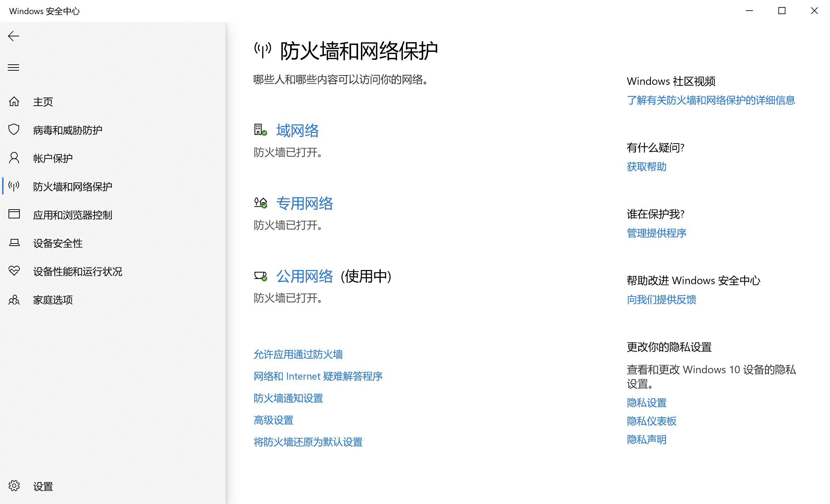Click the (使用中) label after 公用网络
The width and height of the screenshot is (830, 504).
point(366,276)
